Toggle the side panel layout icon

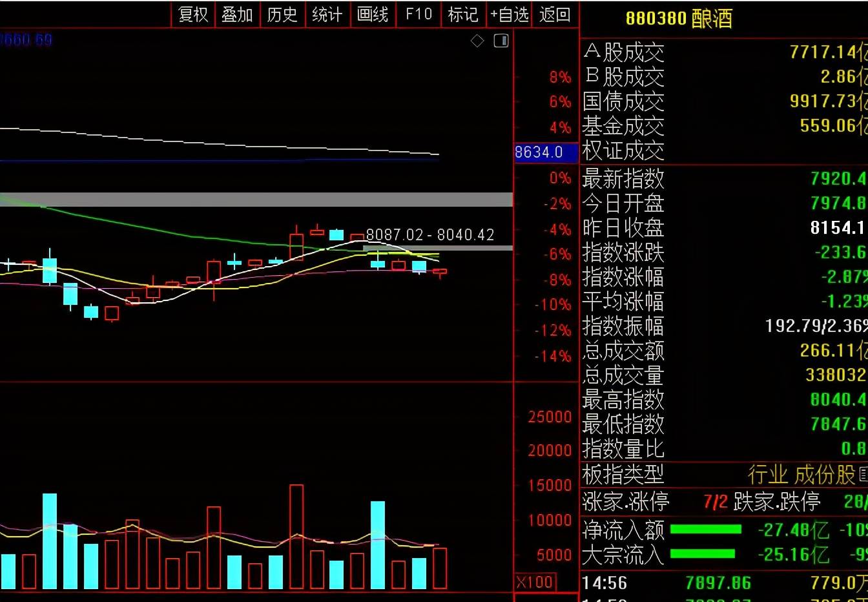point(501,41)
